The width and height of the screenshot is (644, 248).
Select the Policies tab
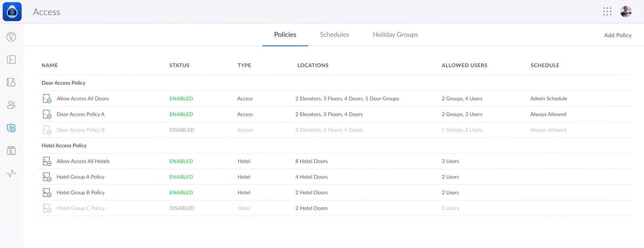tap(285, 35)
